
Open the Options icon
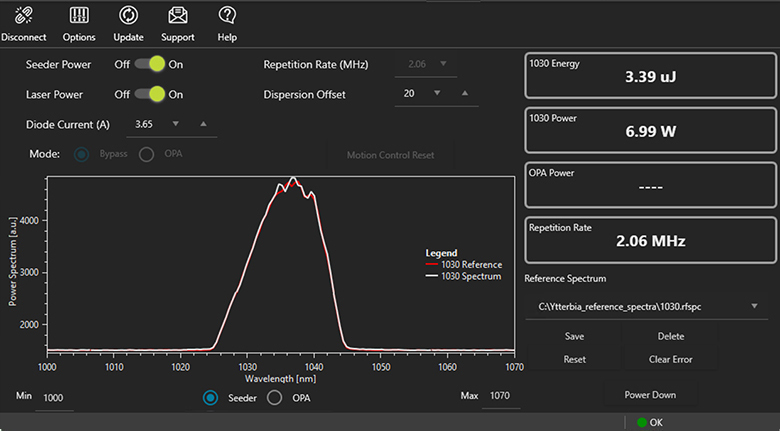point(79,16)
